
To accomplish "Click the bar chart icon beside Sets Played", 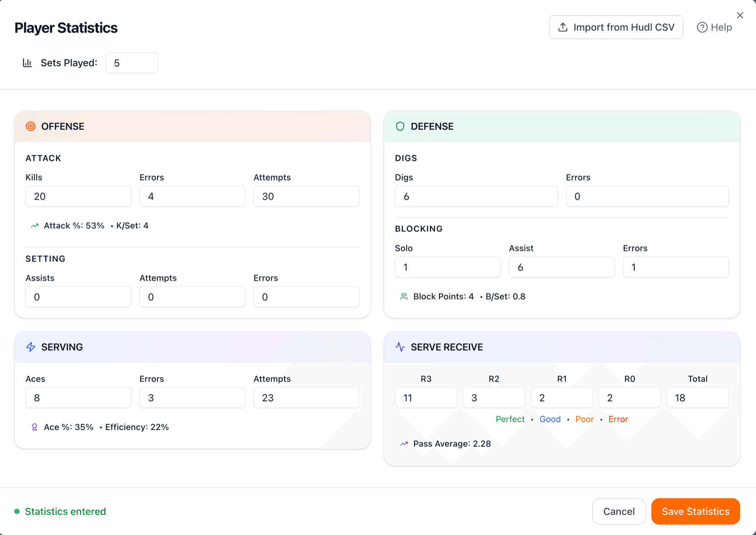I will tap(27, 63).
